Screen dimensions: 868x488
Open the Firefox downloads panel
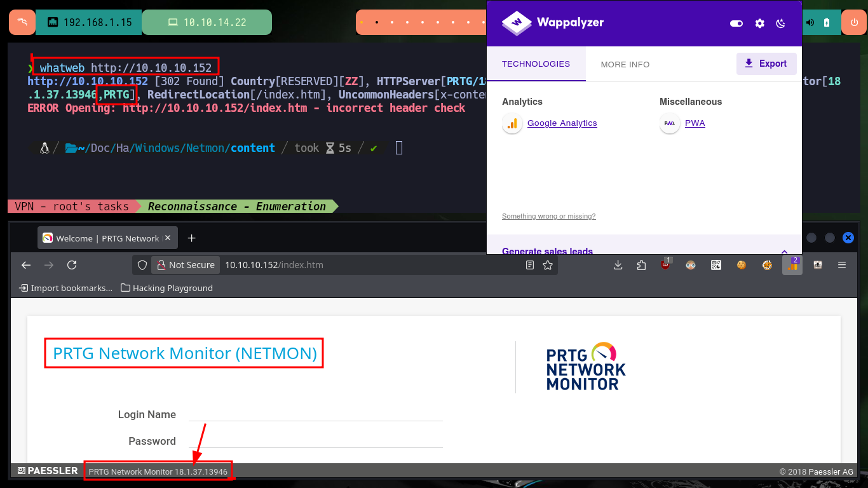618,265
